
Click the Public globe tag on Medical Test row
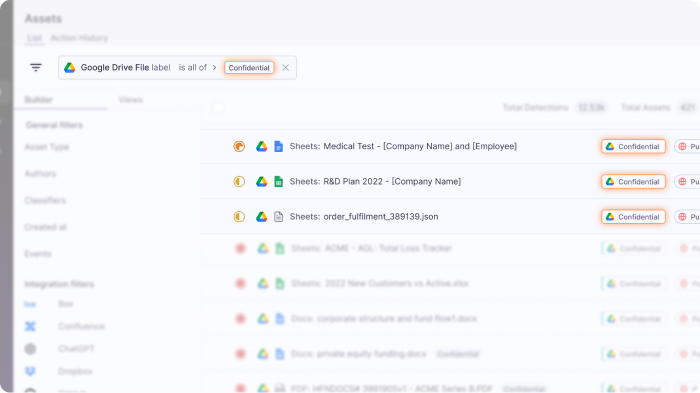[x=688, y=146]
